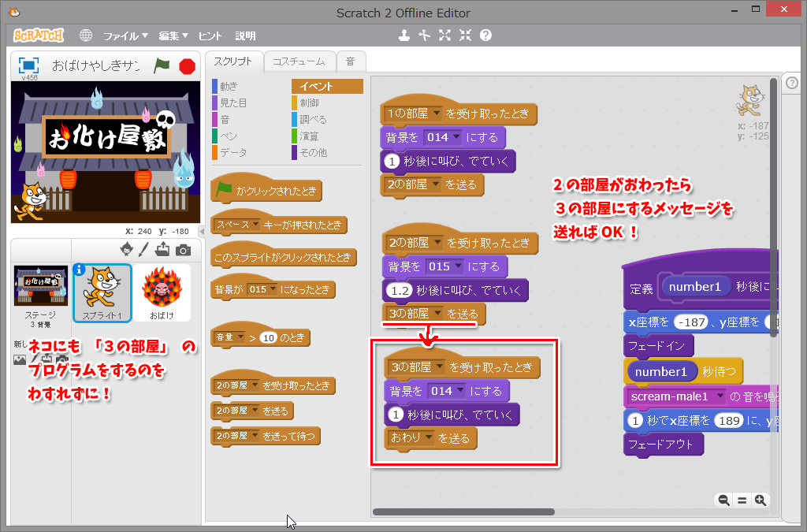The width and height of the screenshot is (807, 532).
Task: Open the language globe menu
Action: (85, 35)
